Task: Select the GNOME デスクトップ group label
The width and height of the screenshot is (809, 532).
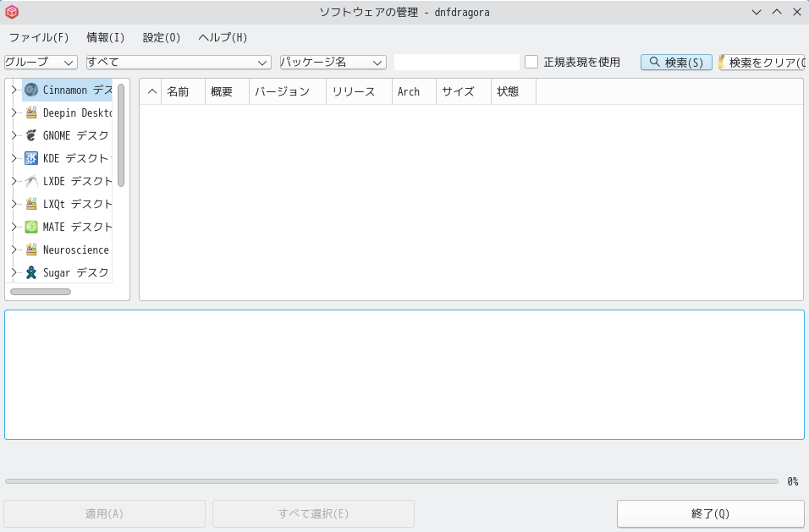Action: point(76,135)
